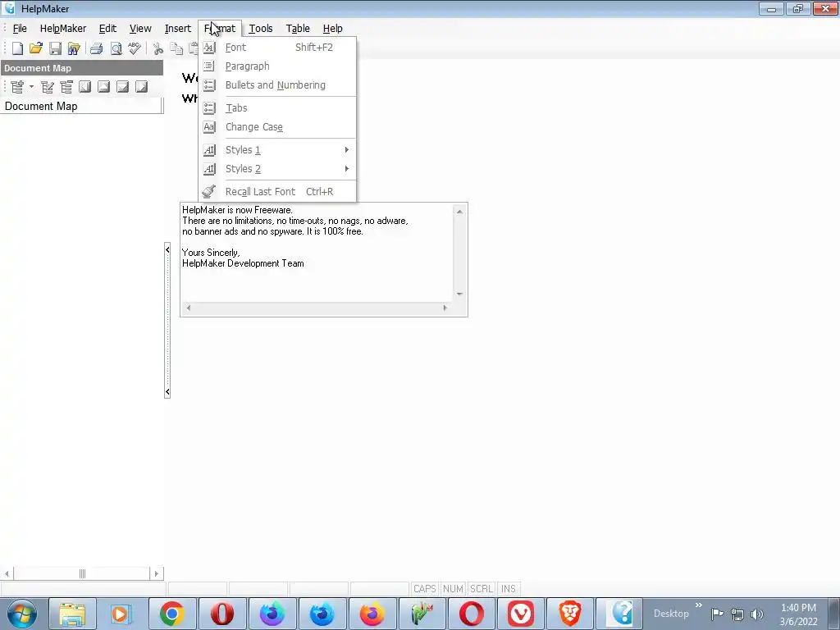Expand the Styles 1 submenu

click(277, 150)
